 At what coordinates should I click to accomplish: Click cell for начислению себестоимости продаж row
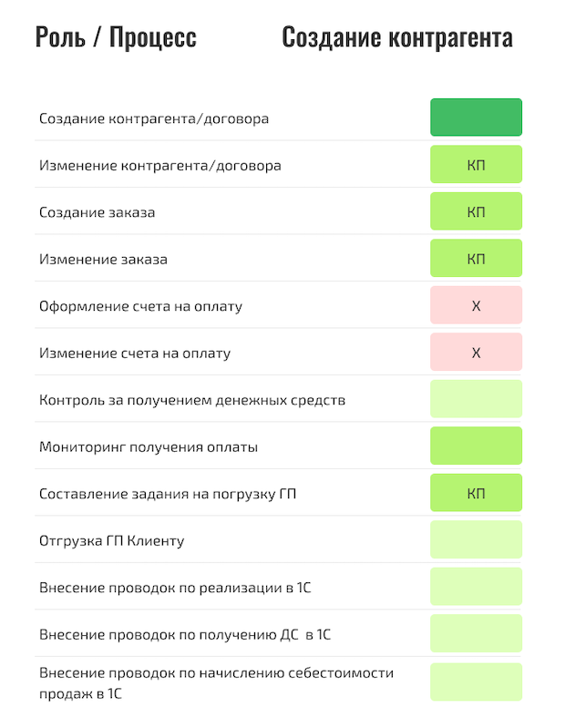tap(476, 682)
